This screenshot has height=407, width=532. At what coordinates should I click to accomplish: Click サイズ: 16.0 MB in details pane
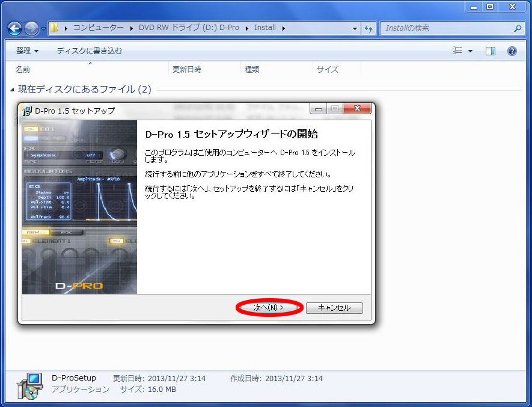click(x=148, y=390)
